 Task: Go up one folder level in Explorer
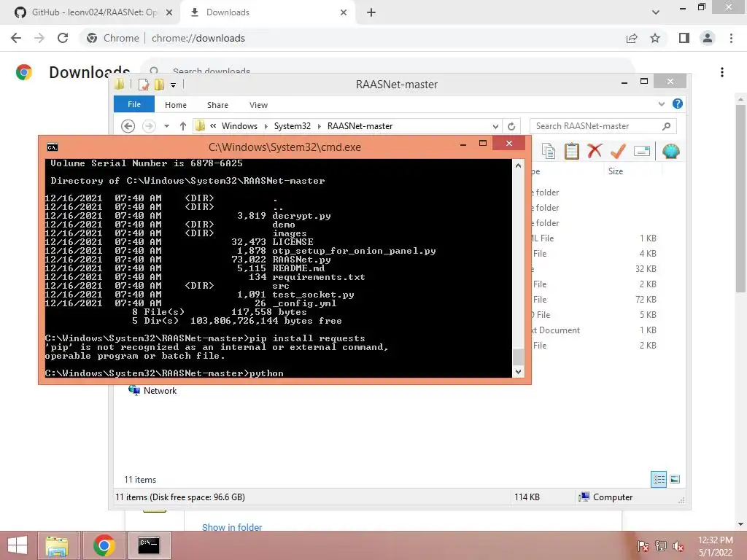[183, 126]
